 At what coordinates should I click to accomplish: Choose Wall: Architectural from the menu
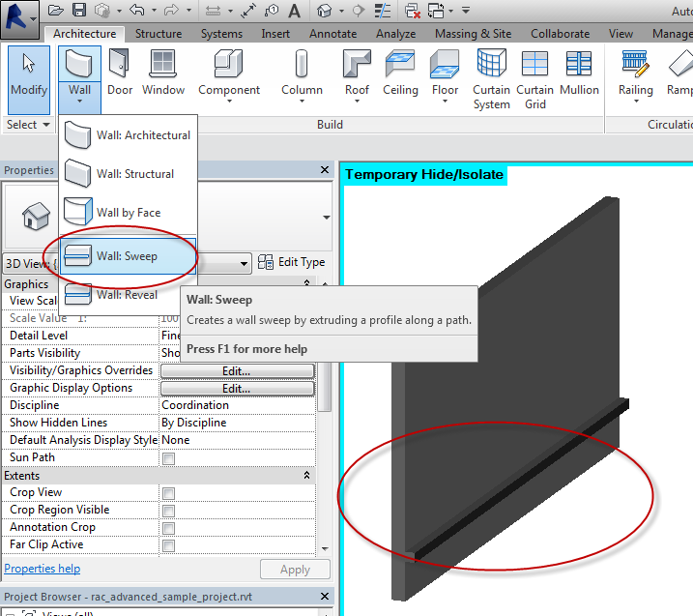click(x=128, y=135)
